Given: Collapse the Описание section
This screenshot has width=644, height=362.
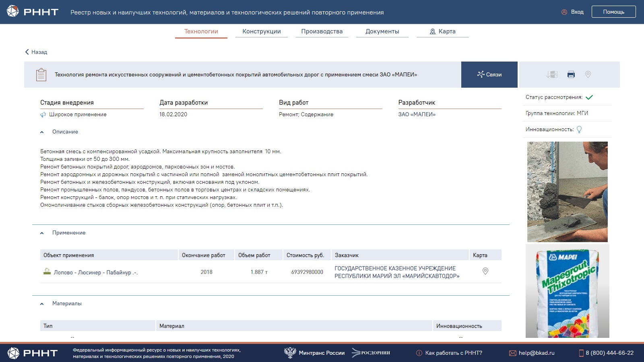Looking at the screenshot, I should pyautogui.click(x=59, y=132).
